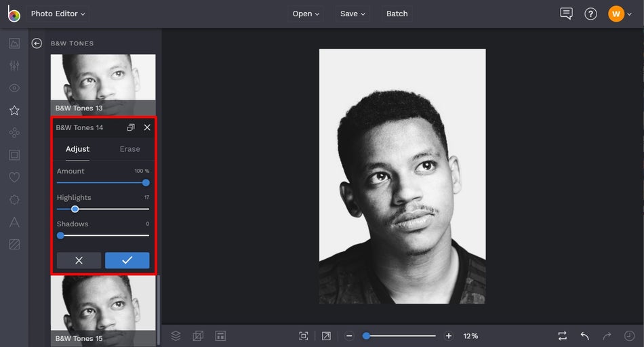Select the Edit sliders sidebar icon
Viewport: 644px width, 347px height.
tap(14, 66)
